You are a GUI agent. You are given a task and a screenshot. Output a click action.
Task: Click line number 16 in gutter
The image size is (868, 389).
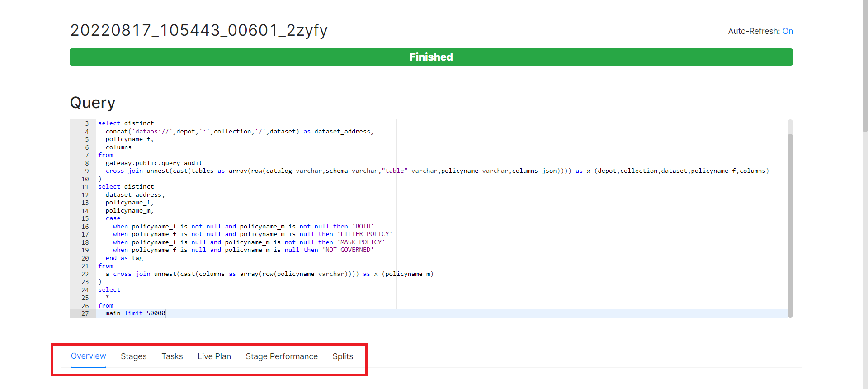[x=85, y=227]
